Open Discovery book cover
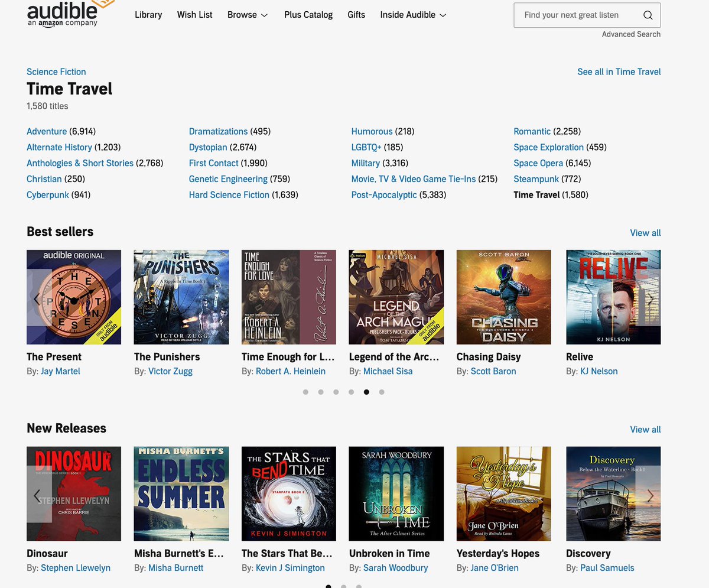Screen dimensions: 709x588 (613, 494)
